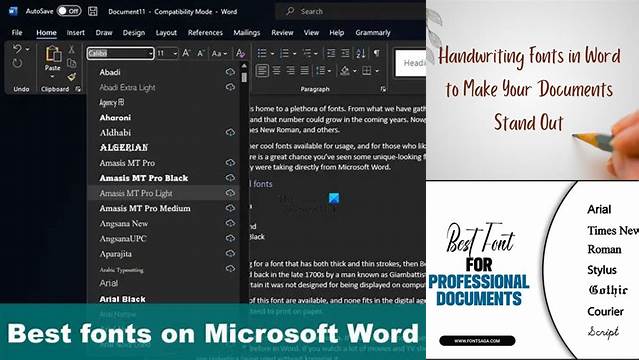The width and height of the screenshot is (639, 360).
Task: Click the Multilevel List icon
Action: [307, 53]
